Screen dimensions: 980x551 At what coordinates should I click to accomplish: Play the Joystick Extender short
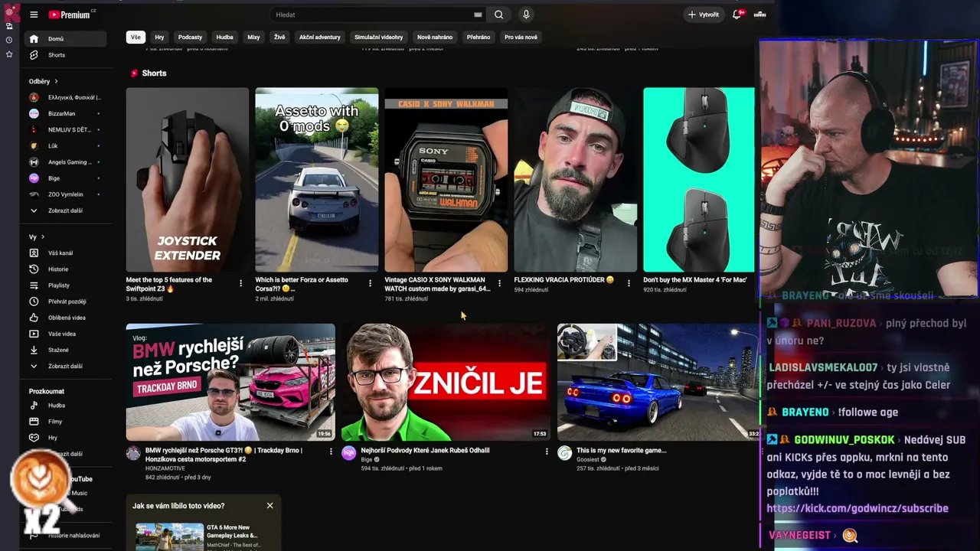coord(188,180)
